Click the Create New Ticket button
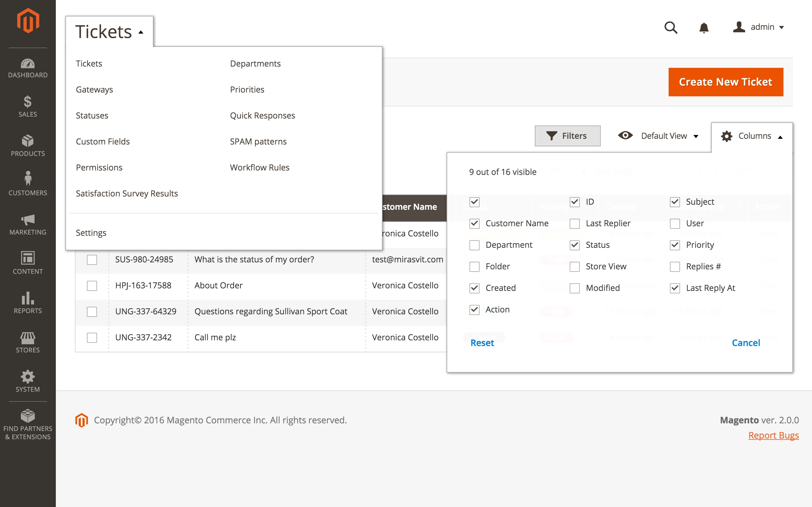The height and width of the screenshot is (507, 812). [726, 82]
